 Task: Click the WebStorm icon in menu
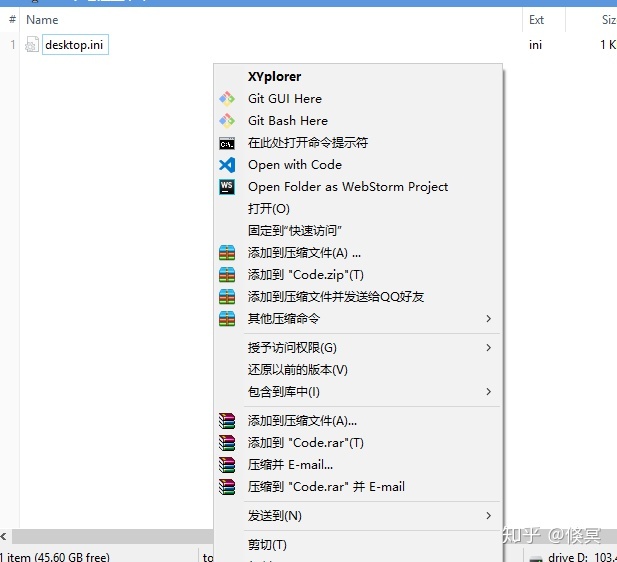click(227, 187)
